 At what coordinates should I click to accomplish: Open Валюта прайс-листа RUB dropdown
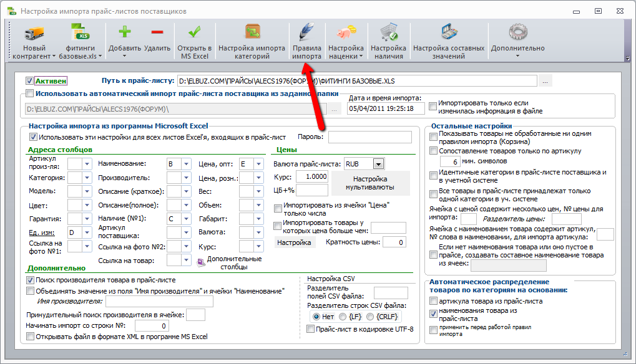378,164
